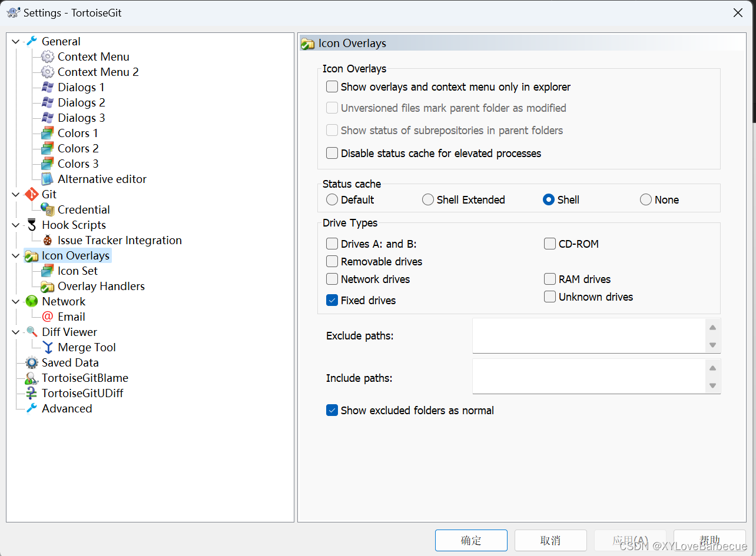Click Exclude paths scrollbar down arrow
Viewport: 756px width, 556px height.
(712, 345)
